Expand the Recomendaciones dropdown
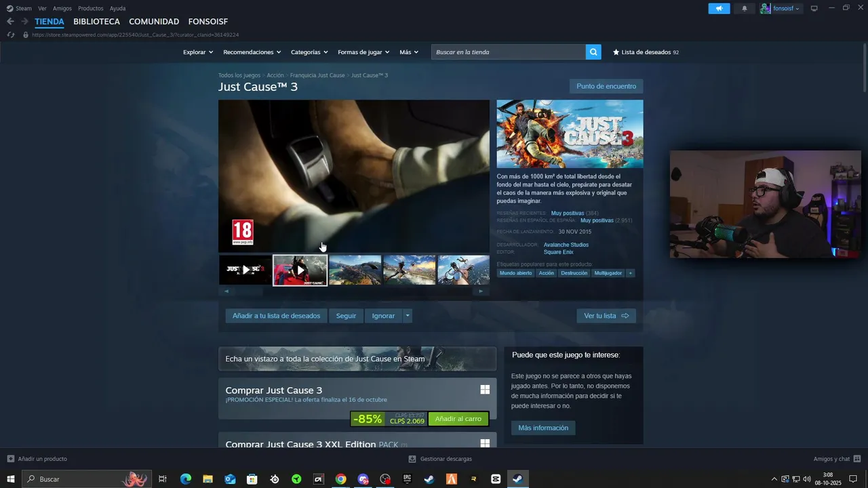Screen dimensions: 868x488 [x=252, y=52]
